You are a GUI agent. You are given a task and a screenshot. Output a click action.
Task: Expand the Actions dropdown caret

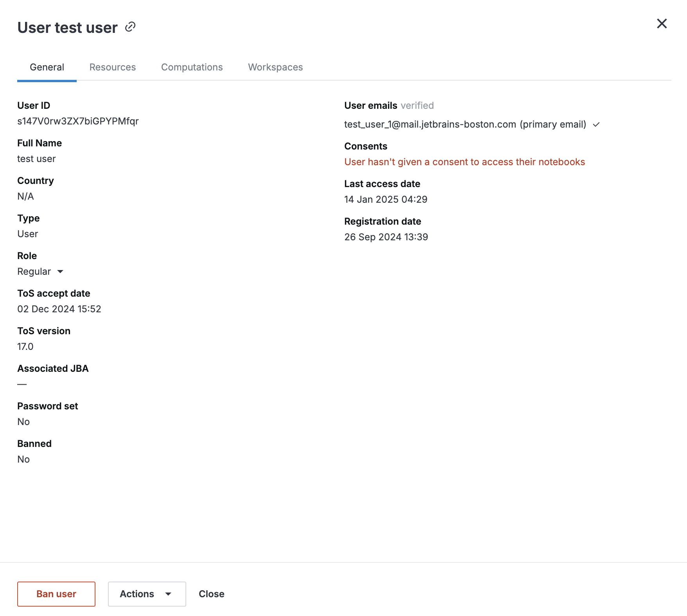(x=168, y=594)
